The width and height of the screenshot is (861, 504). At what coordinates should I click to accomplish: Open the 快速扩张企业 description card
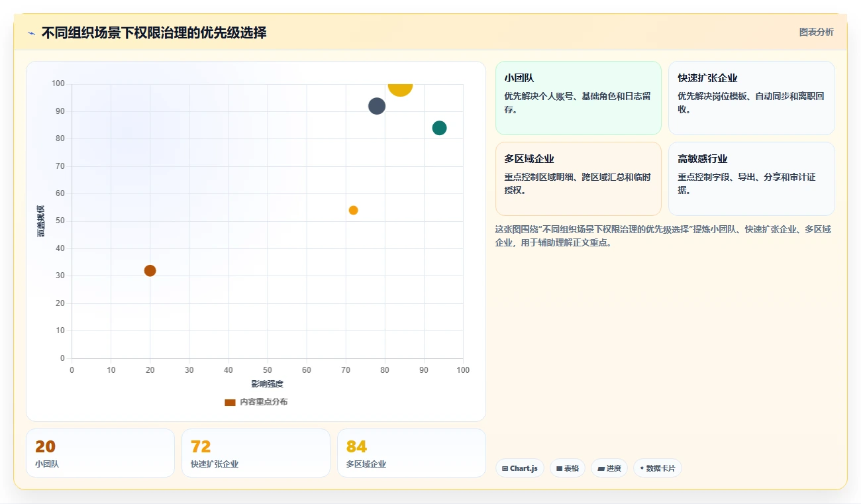751,98
